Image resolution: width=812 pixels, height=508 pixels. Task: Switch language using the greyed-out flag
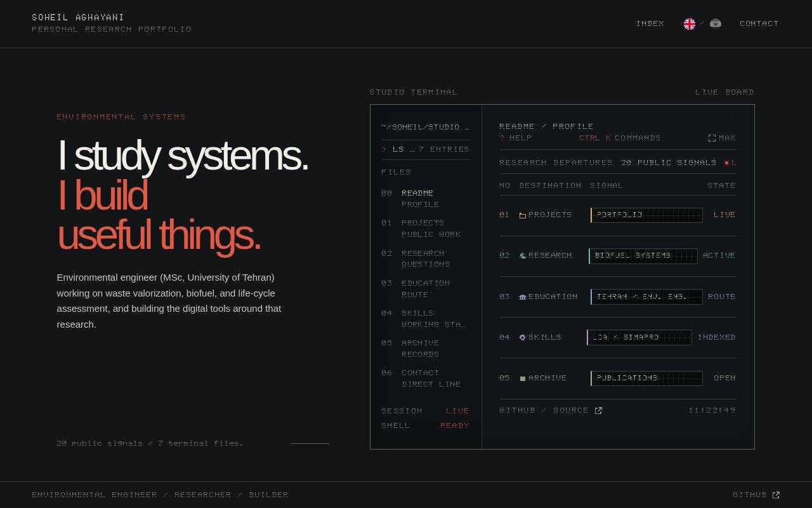[x=716, y=23]
